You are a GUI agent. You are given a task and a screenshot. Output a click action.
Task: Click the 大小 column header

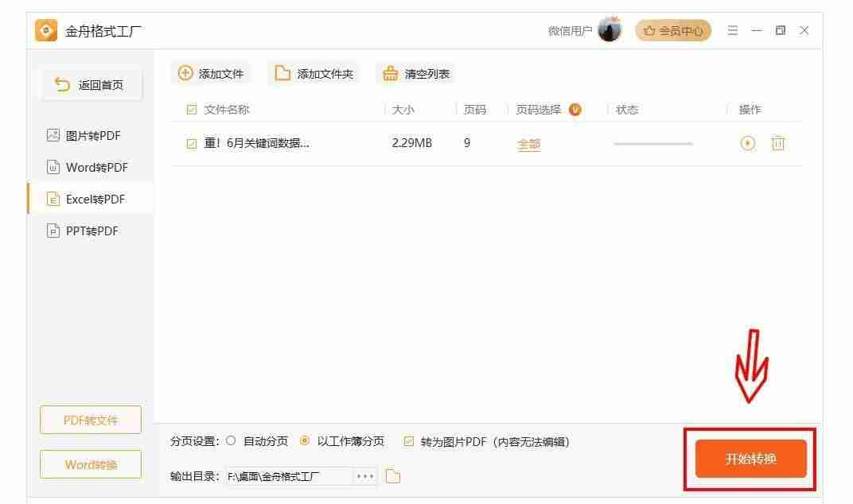[403, 110]
